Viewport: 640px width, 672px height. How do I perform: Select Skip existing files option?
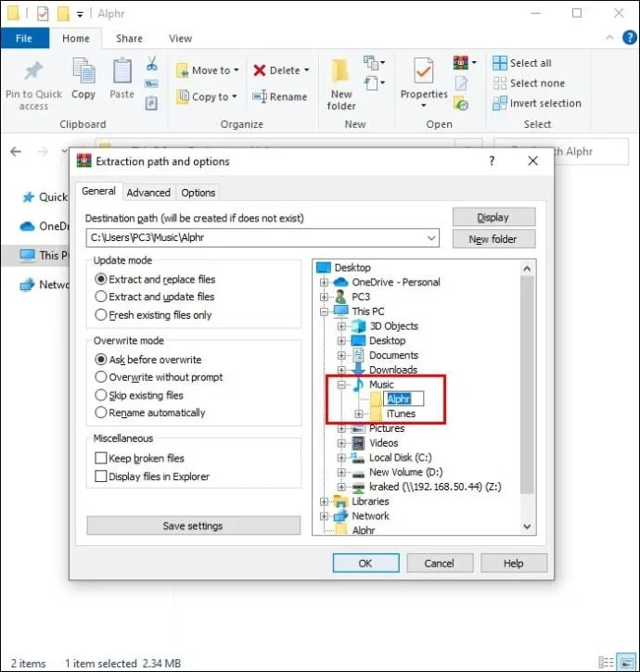coord(139,395)
